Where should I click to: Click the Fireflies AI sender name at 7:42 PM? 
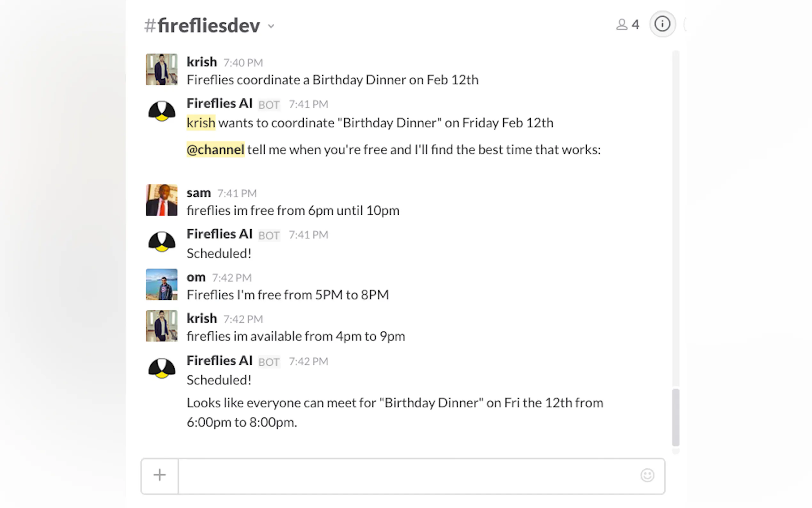pos(220,361)
